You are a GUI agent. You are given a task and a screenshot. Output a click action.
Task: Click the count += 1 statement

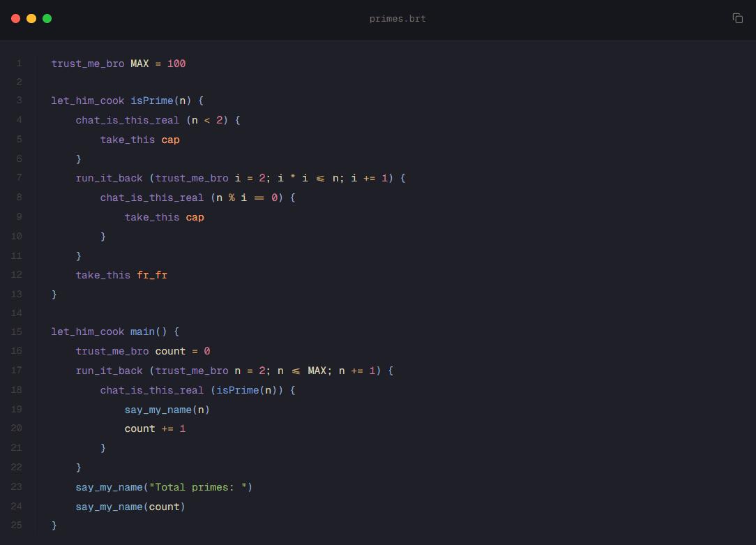(x=155, y=428)
